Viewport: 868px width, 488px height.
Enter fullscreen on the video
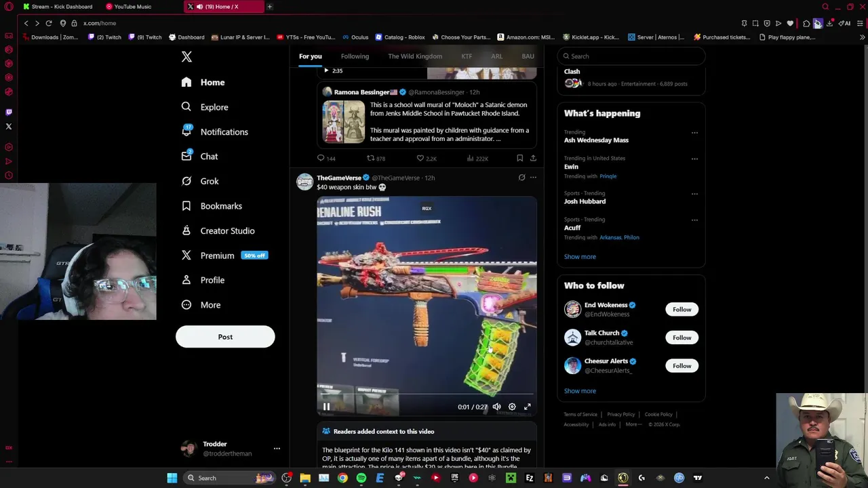pos(527,407)
